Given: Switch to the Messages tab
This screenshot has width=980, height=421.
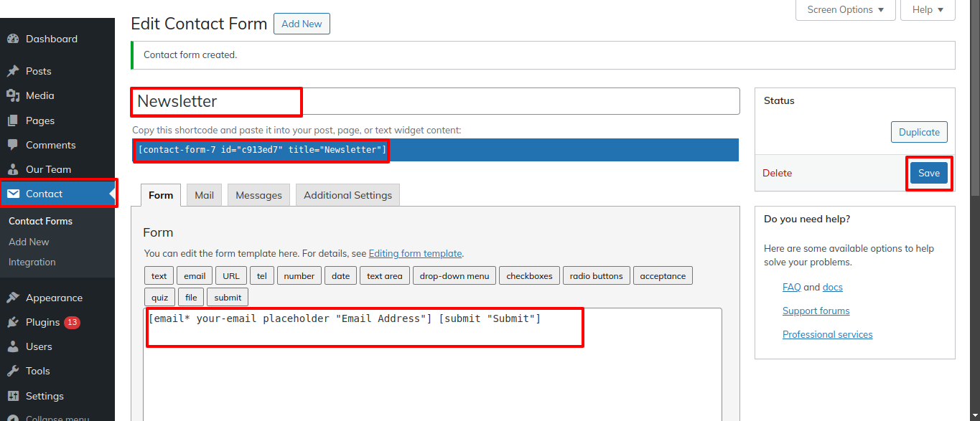Looking at the screenshot, I should [258, 195].
